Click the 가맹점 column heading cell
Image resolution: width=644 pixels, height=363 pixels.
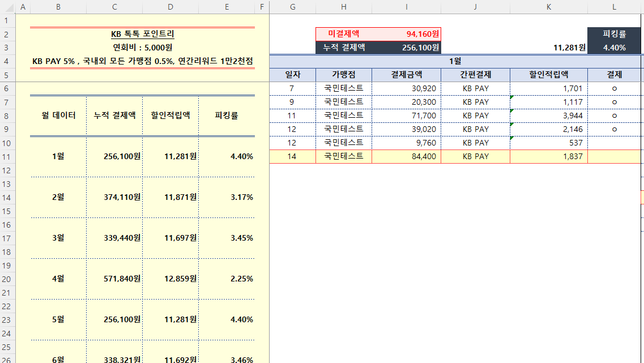tap(344, 75)
